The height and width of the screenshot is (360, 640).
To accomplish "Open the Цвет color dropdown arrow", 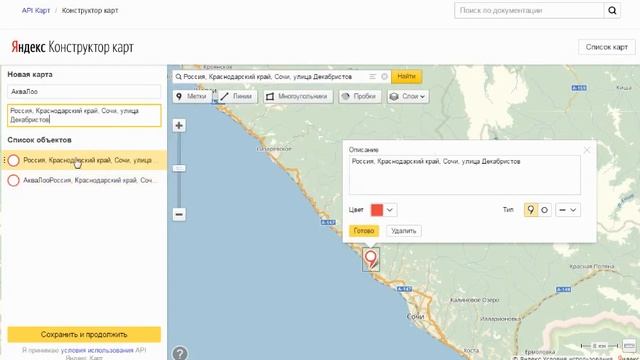I will [x=390, y=210].
